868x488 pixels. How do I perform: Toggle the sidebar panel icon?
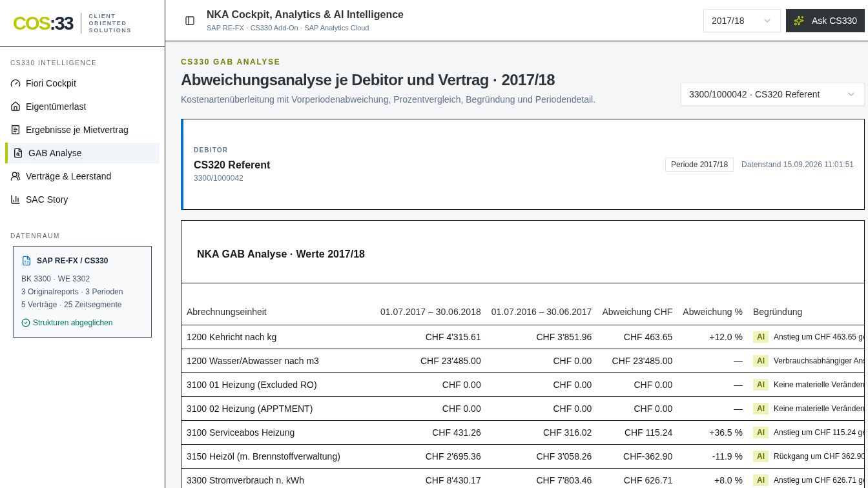coord(190,21)
